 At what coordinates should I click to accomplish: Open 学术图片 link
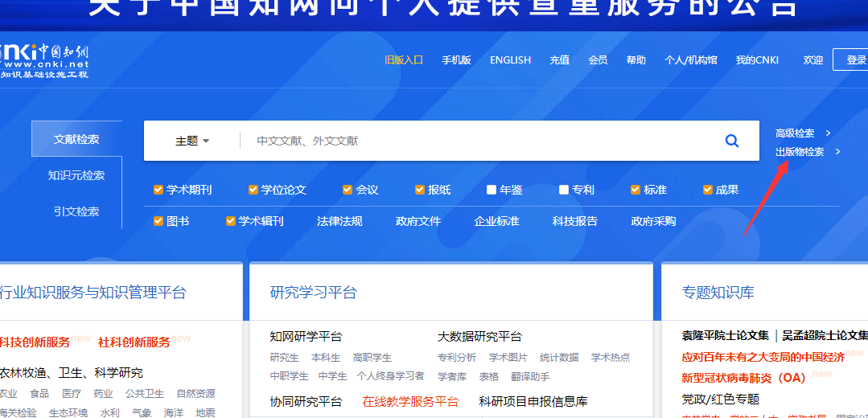coord(508,358)
